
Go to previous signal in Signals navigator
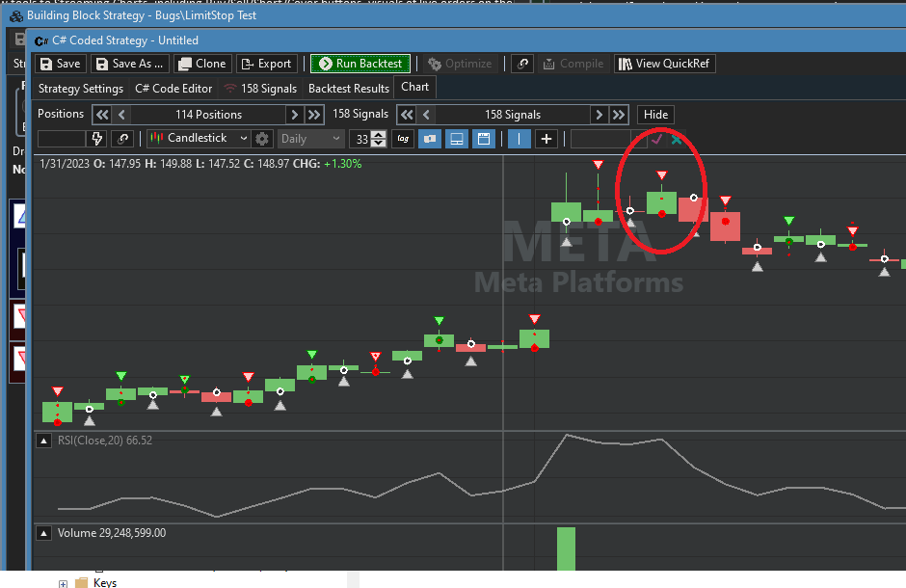(x=426, y=115)
